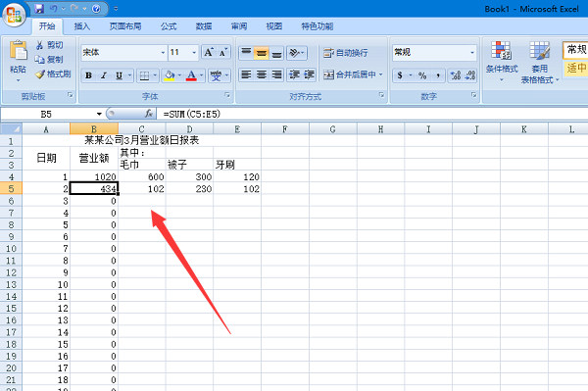Enable wrap text 自动换行

[x=345, y=53]
